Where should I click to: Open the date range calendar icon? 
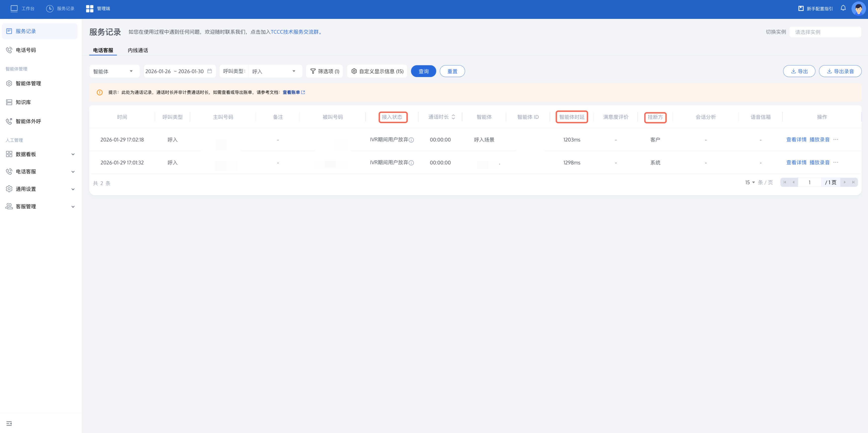pos(210,71)
